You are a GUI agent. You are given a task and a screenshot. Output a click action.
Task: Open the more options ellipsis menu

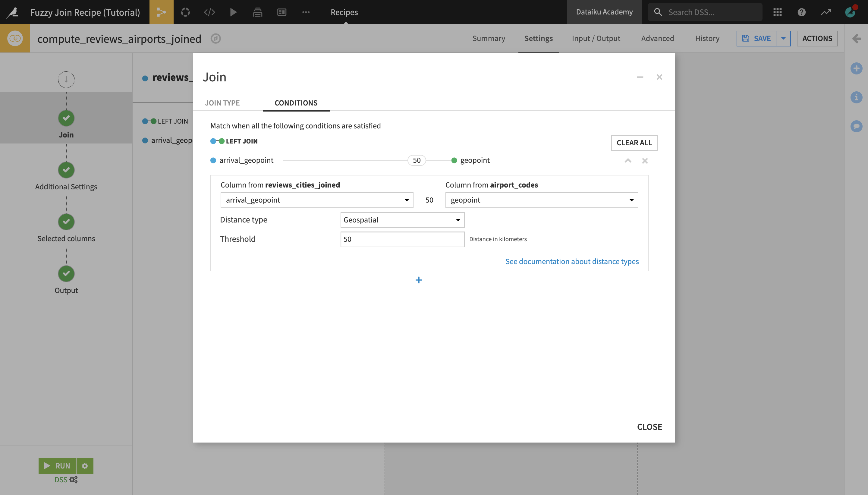click(x=306, y=12)
